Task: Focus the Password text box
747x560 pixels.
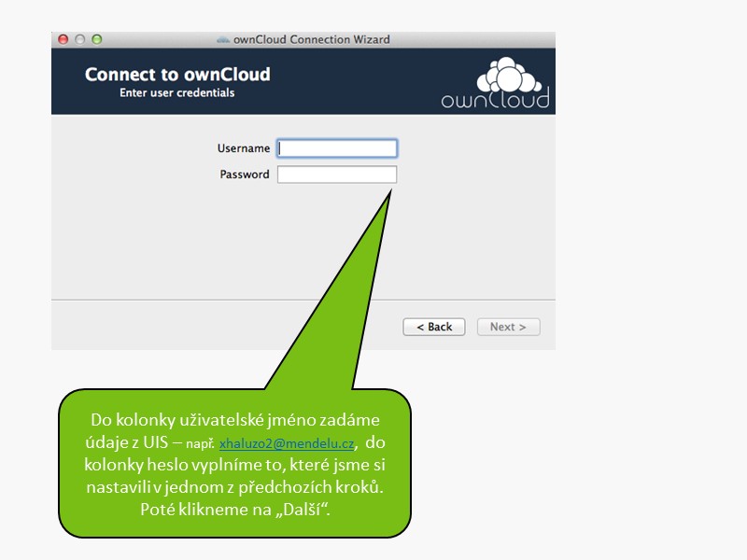Action: coord(337,175)
